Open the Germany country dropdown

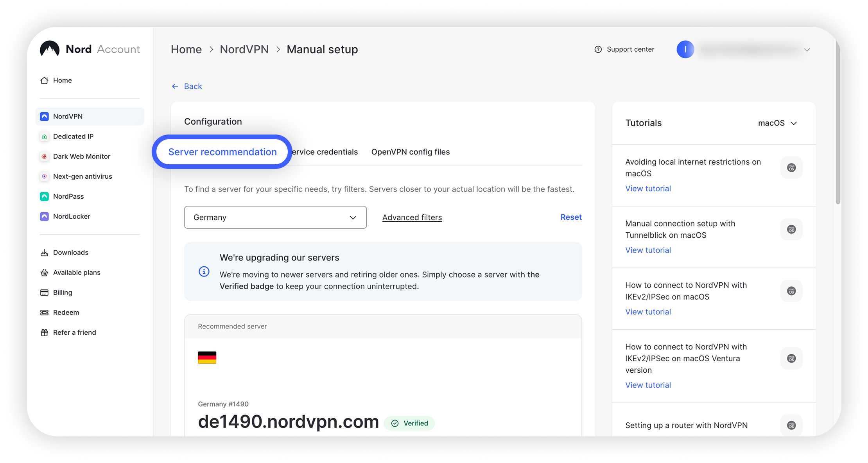[x=275, y=217]
